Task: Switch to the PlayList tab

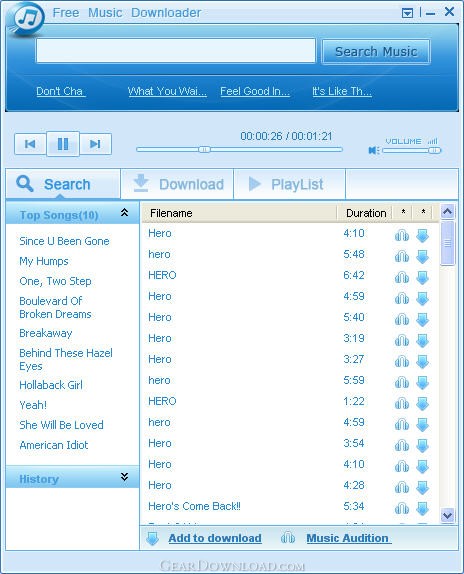Action: coord(289,184)
